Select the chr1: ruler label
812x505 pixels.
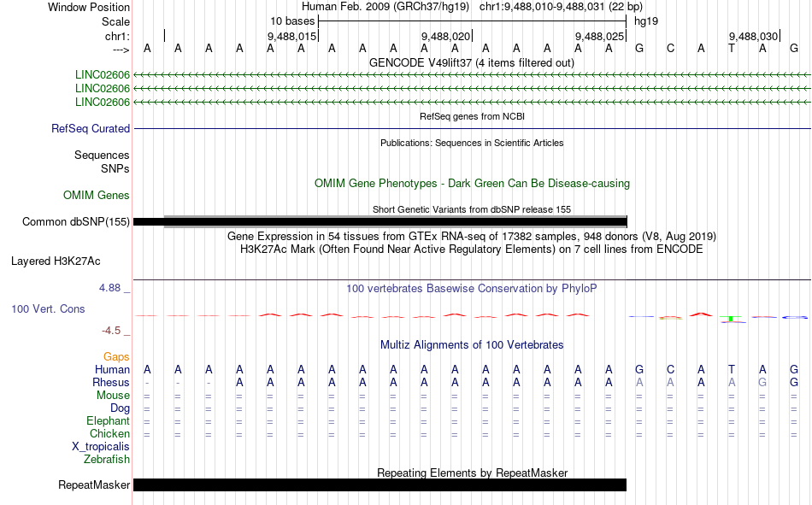[117, 36]
